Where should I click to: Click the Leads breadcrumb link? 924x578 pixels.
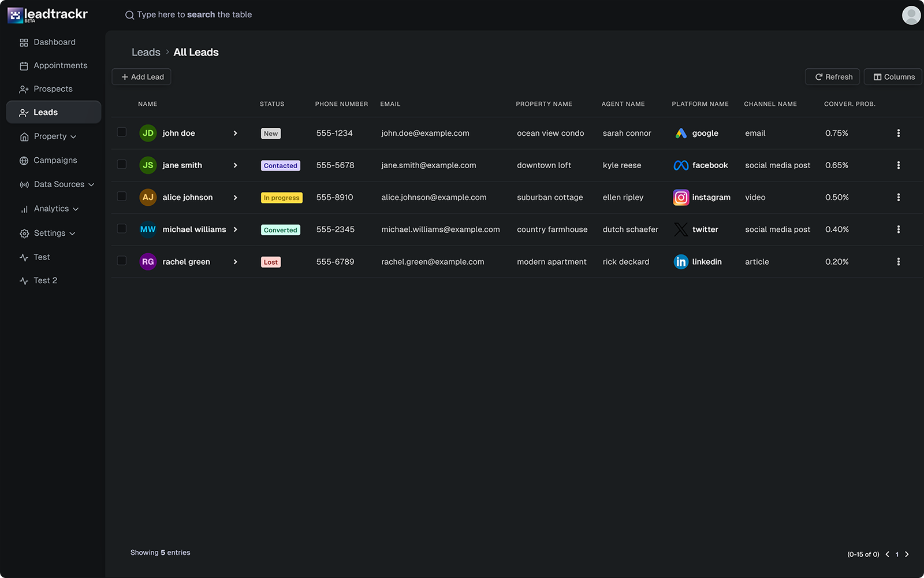(146, 52)
